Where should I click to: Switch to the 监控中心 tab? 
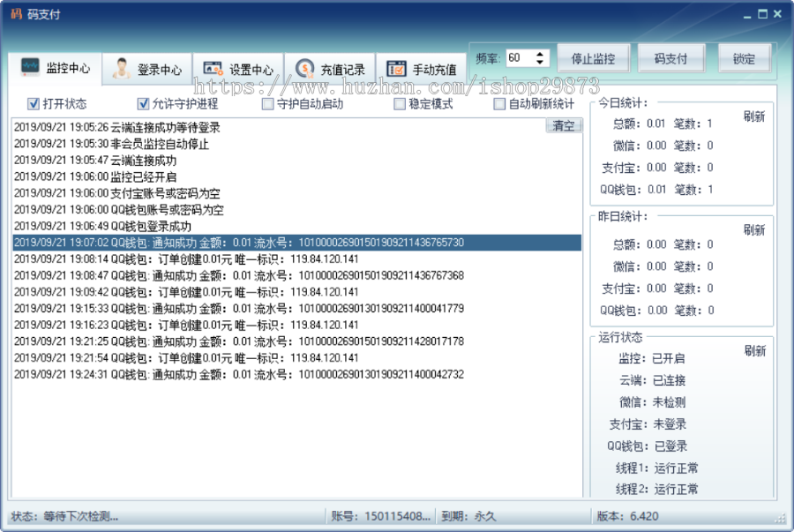pos(55,67)
